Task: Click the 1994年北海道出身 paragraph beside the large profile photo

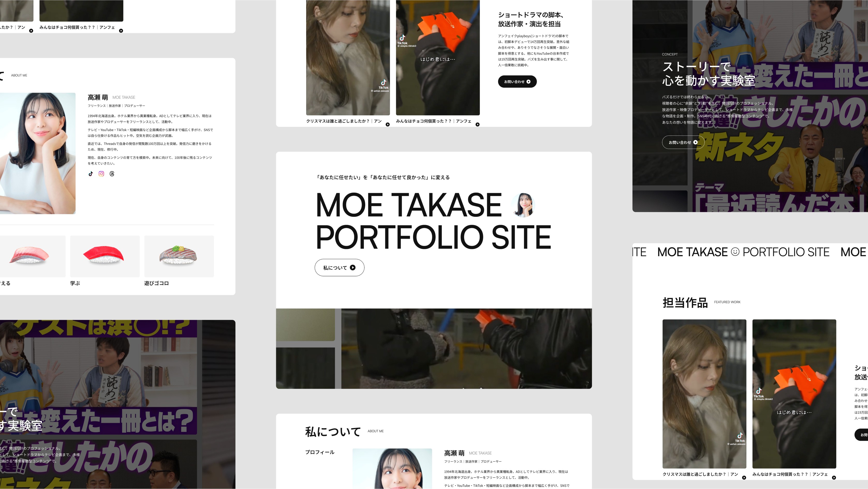Action: (150, 119)
